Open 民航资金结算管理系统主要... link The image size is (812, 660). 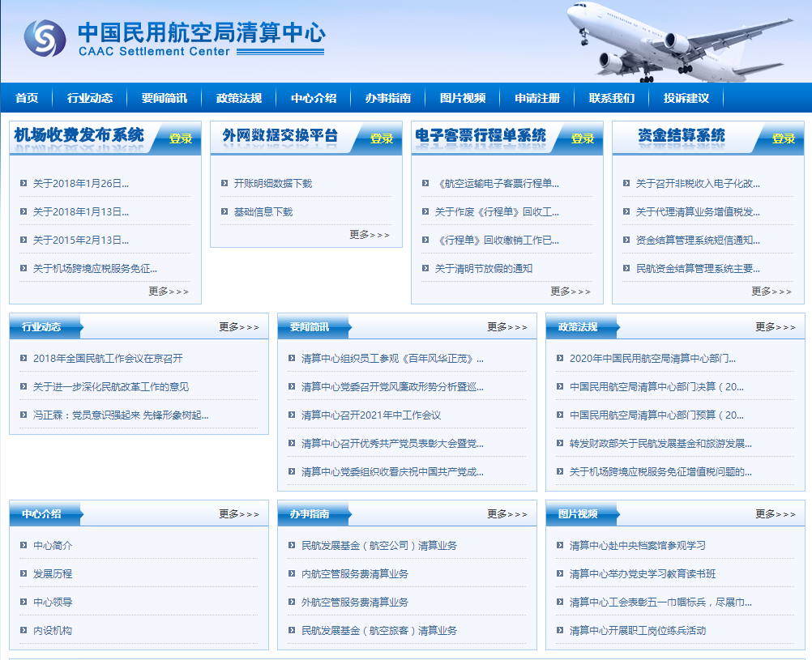[698, 269]
